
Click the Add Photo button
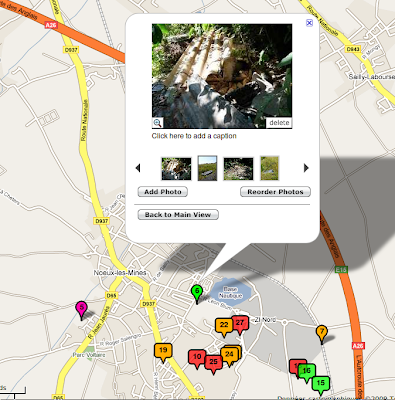pyautogui.click(x=163, y=192)
